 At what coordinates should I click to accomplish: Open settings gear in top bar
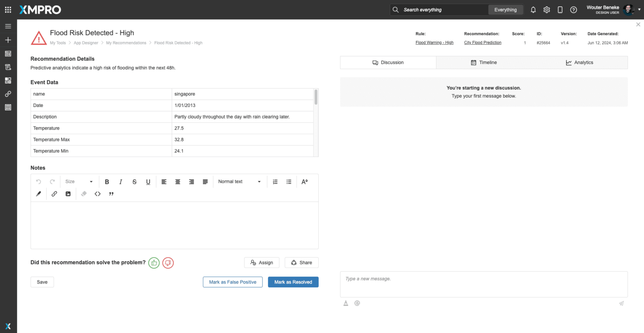click(547, 10)
